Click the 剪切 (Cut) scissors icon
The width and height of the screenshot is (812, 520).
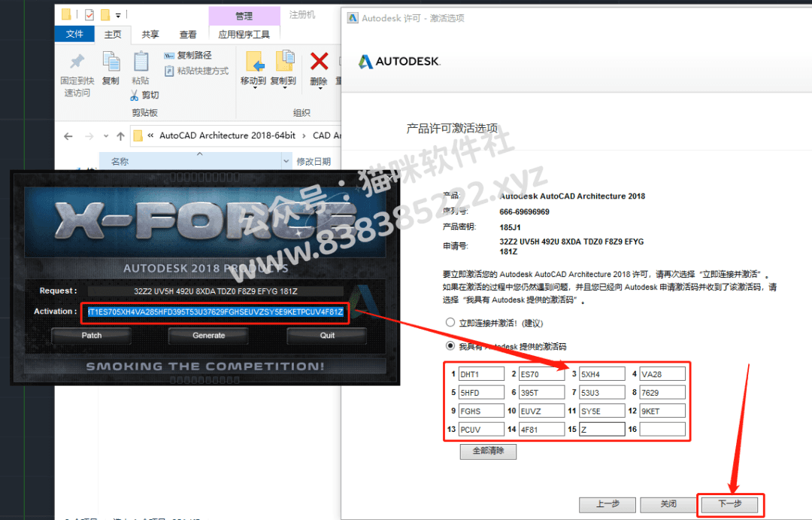coord(134,95)
